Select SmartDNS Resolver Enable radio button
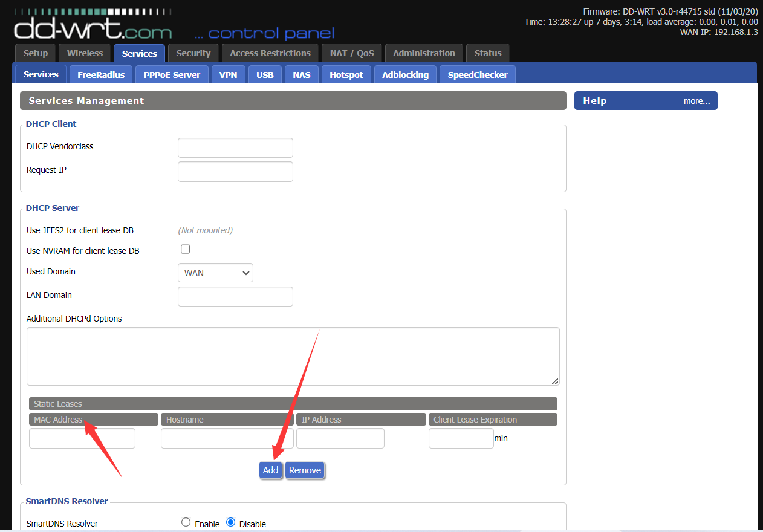Screen dimensions: 763x532 [x=186, y=522]
